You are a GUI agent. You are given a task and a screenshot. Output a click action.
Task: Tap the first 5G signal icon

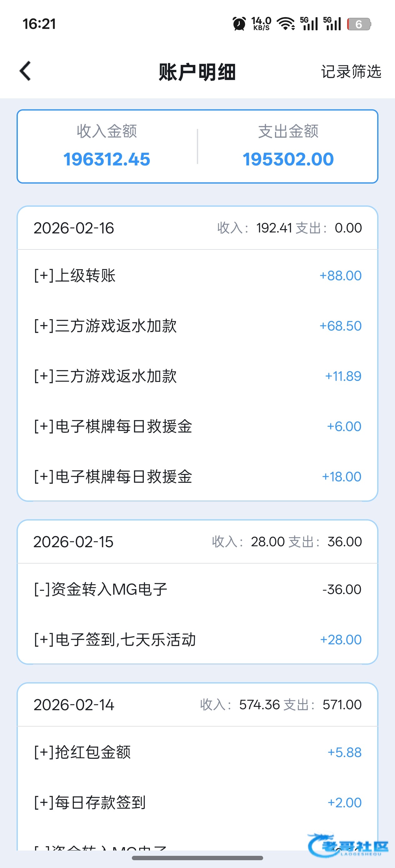pos(309,24)
